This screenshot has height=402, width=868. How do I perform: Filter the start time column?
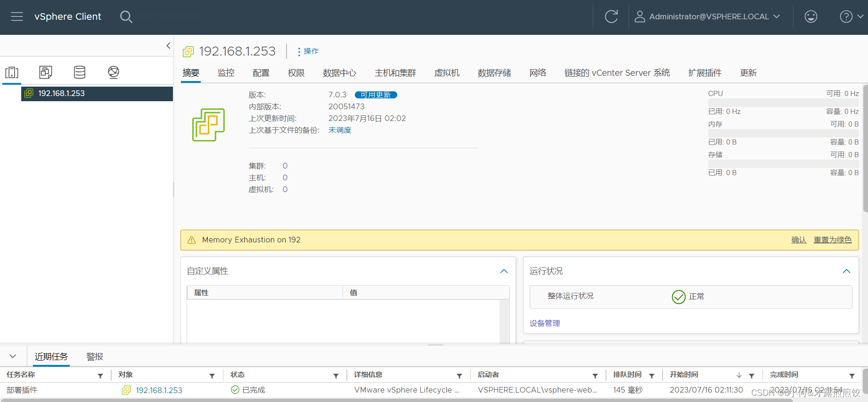point(752,376)
